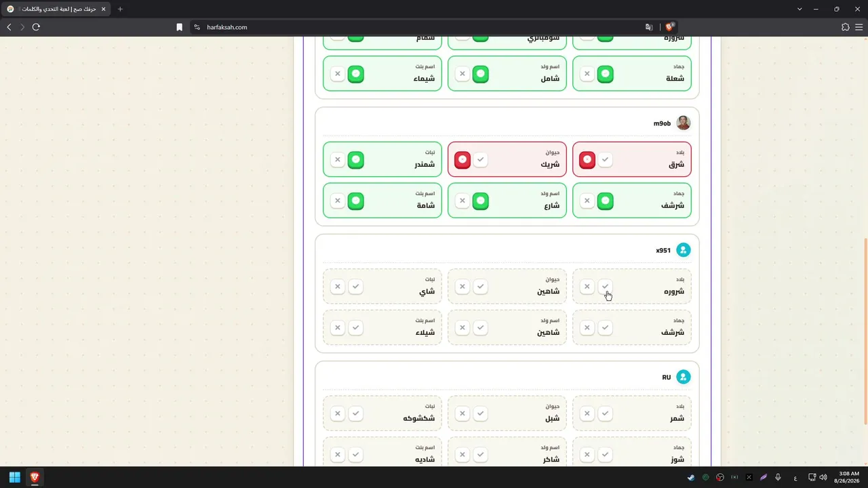The width and height of the screenshot is (868, 488).
Task: Reject x951's اسم بنت answer شيلاء
Action: coord(338,327)
